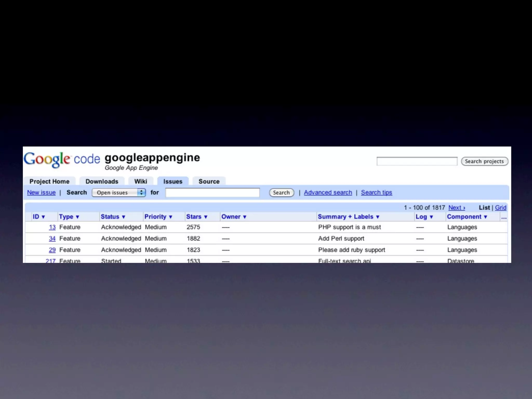Sort by the Stars column header
This screenshot has height=399, width=532.
[x=197, y=217]
